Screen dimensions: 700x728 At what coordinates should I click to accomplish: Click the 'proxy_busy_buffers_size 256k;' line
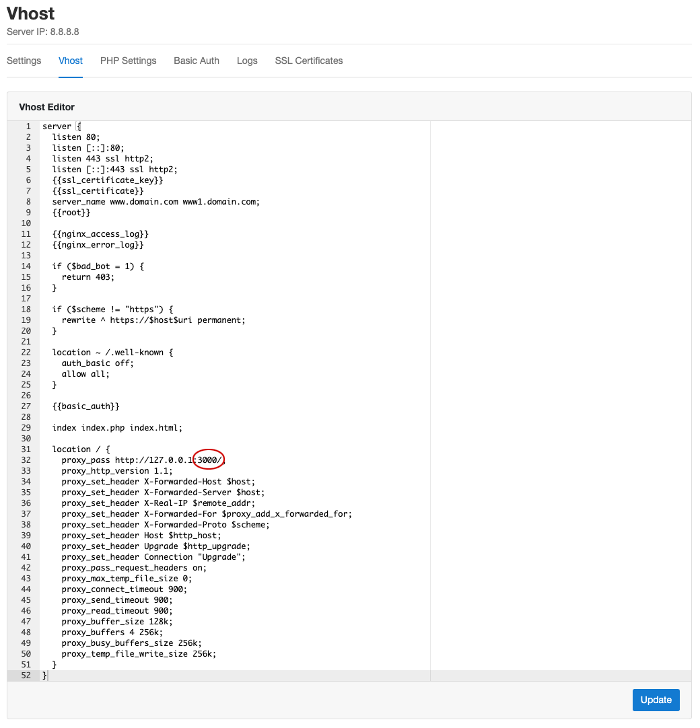tap(131, 643)
